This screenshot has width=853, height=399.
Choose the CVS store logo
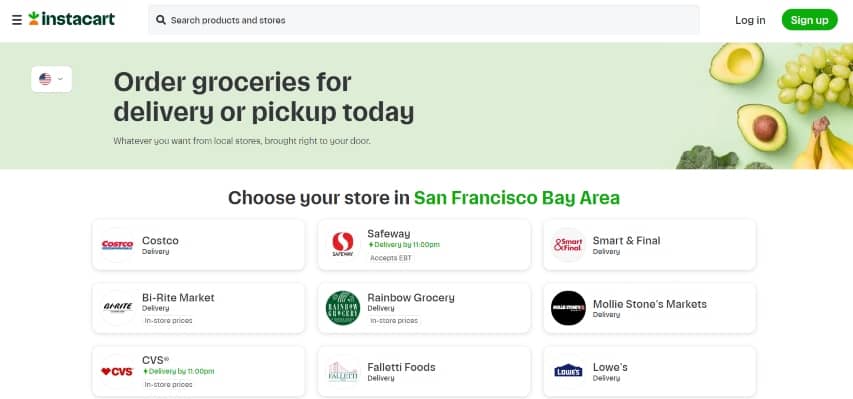point(117,371)
